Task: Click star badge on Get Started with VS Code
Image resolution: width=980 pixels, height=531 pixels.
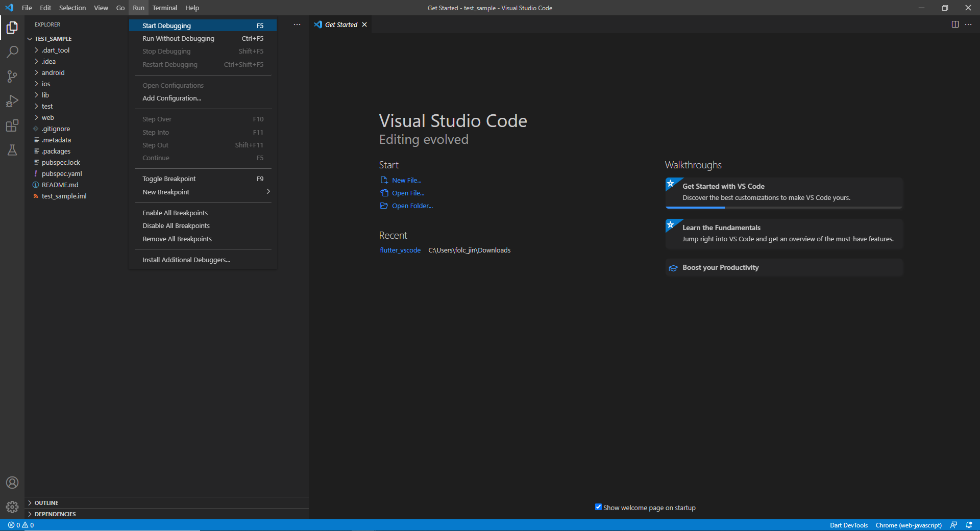Action: click(671, 183)
